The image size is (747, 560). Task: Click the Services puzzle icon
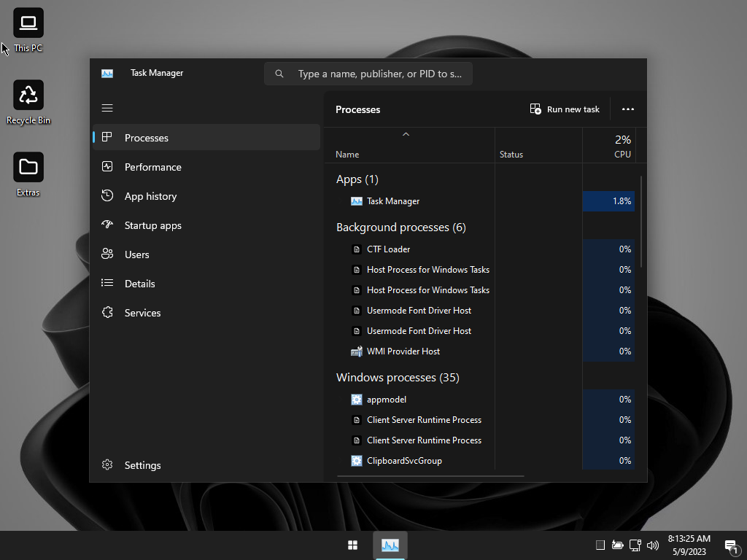[x=107, y=312]
